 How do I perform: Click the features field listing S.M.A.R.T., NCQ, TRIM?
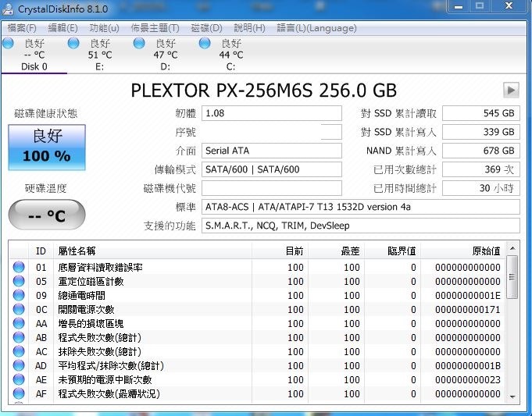361,226
